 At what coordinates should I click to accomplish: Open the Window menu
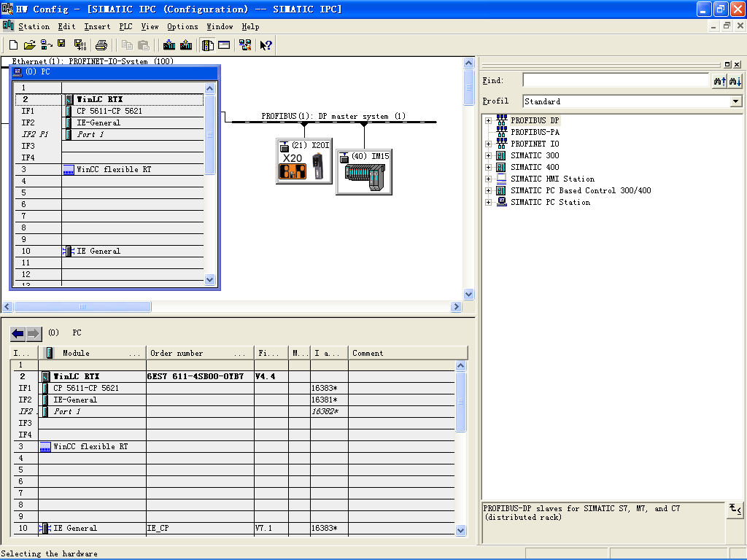point(220,27)
